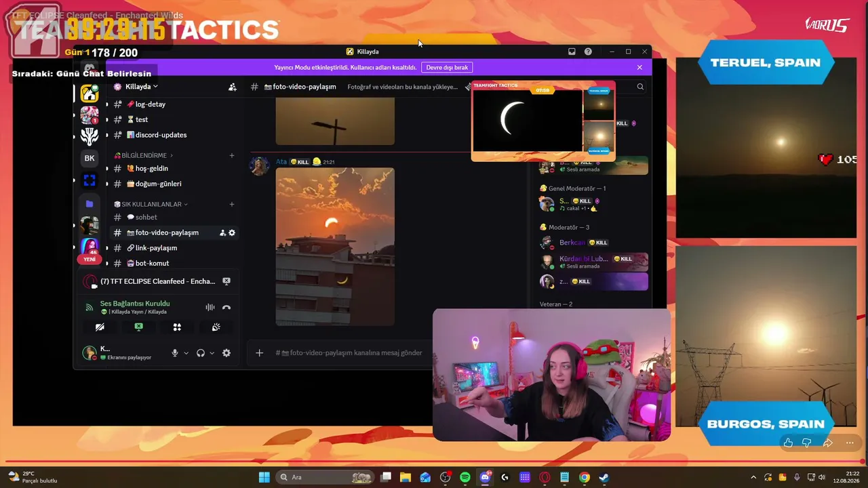Open Kürdan bi Lub... member entry
Screen dimensions: 868x488
click(593, 262)
